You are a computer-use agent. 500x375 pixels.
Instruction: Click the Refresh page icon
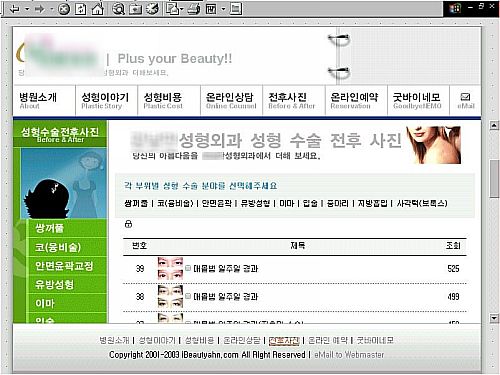coord(80,9)
